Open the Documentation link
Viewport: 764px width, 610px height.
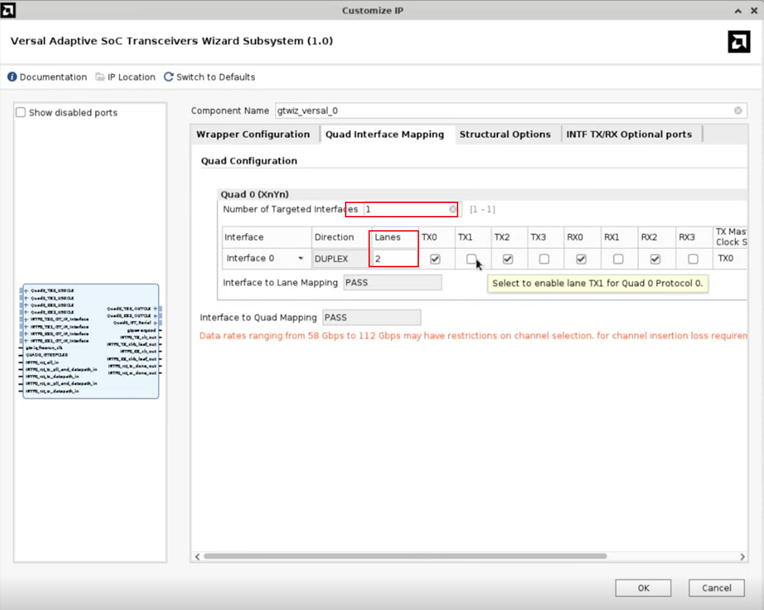(x=53, y=77)
